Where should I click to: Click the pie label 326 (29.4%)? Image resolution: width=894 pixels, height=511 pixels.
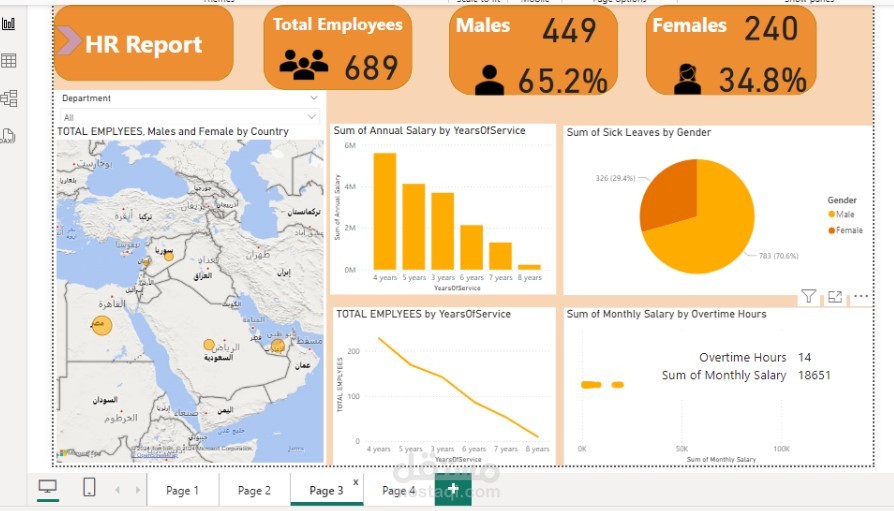615,178
